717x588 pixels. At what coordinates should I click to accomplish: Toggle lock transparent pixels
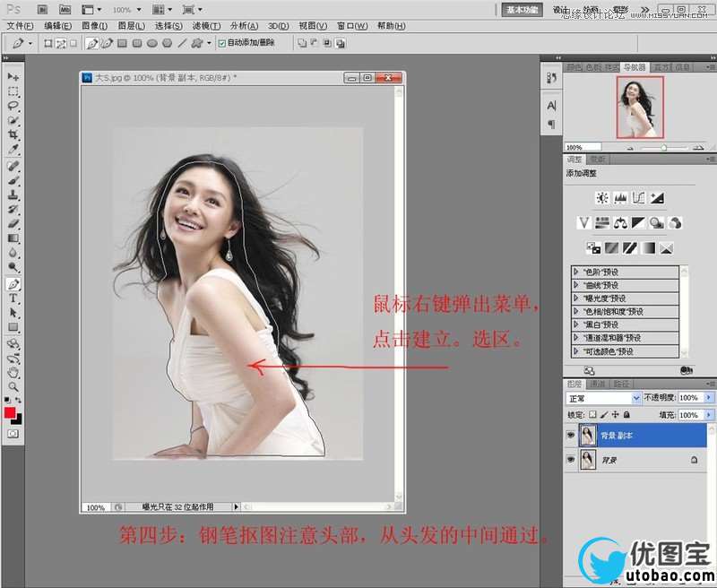592,414
